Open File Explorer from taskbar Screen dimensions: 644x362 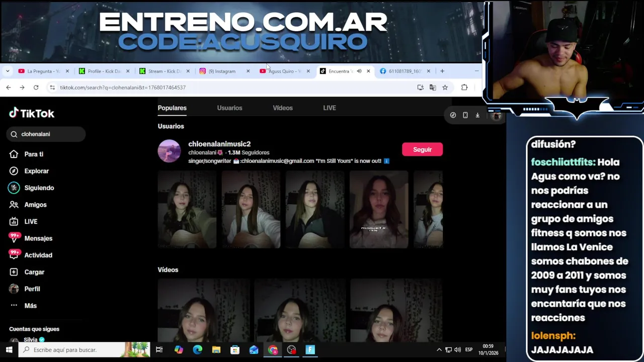click(216, 350)
